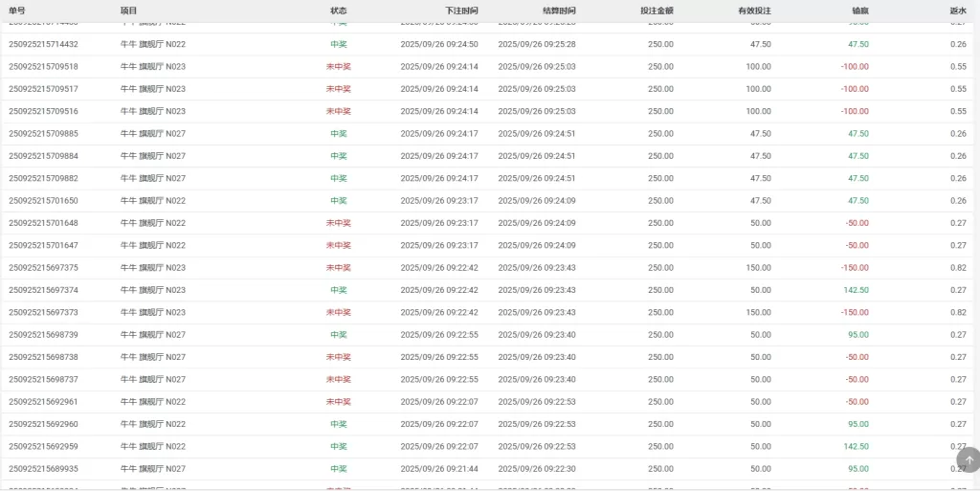
Task: Click 142.50 win amount for order 250925215697374
Action: pyautogui.click(x=856, y=290)
